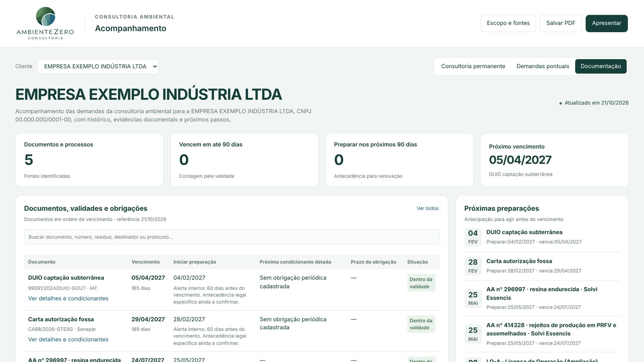This screenshot has height=362, width=644.
Task: Click the 28/02/2027 preparation date cell
Action: [x=189, y=319]
